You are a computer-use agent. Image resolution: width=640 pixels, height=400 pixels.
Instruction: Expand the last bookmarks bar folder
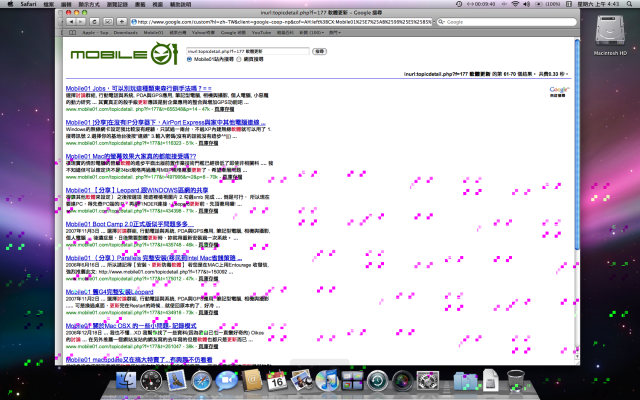pyautogui.click(x=335, y=33)
